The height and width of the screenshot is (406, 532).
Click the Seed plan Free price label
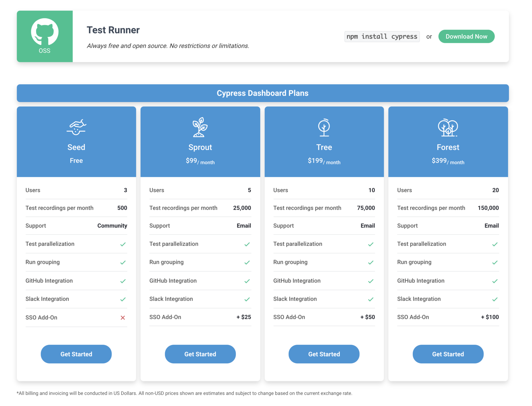(x=76, y=161)
